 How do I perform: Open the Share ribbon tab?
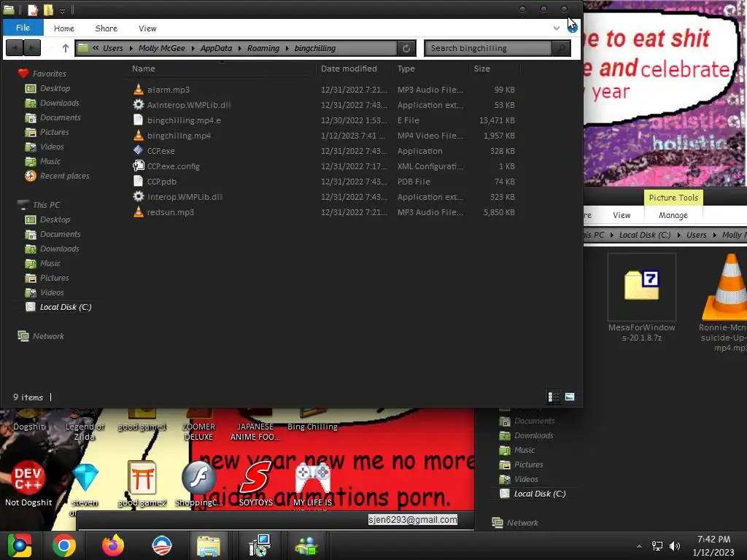(107, 28)
